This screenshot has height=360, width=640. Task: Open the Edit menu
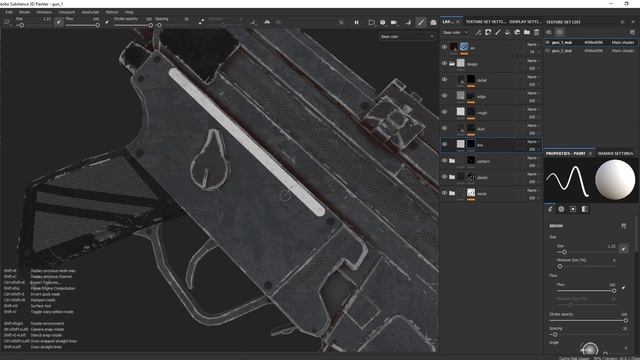pyautogui.click(x=9, y=12)
